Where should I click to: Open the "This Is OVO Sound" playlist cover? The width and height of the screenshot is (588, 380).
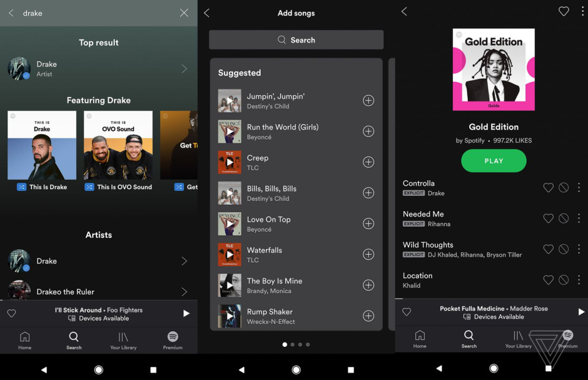click(118, 145)
